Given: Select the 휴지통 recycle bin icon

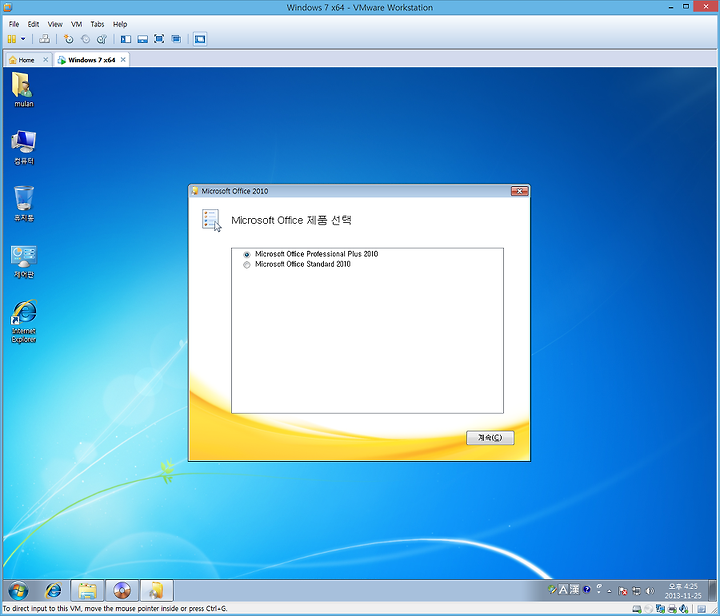Looking at the screenshot, I should [24, 204].
